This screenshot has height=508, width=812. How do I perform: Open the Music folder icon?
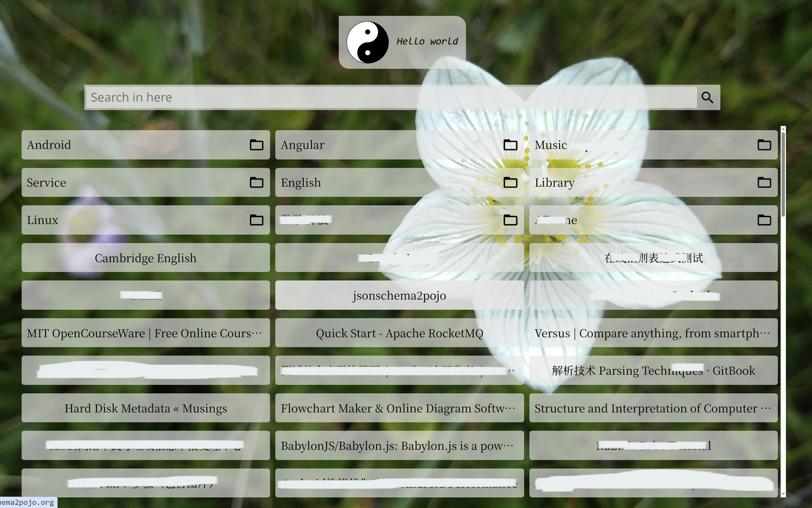(764, 145)
